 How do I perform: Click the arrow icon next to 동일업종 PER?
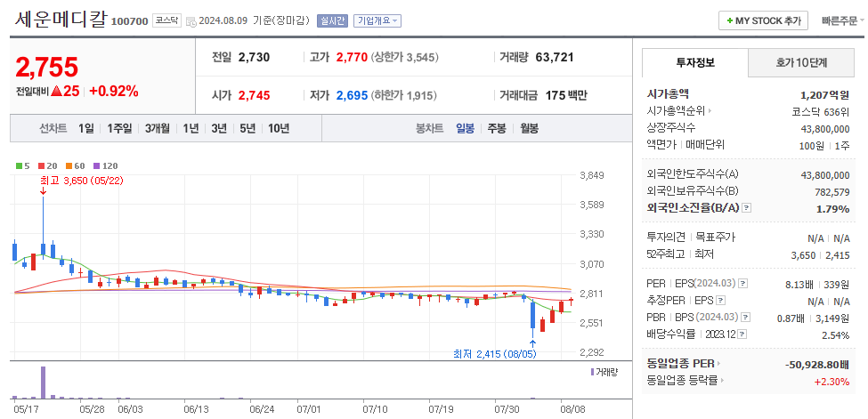coord(719,364)
